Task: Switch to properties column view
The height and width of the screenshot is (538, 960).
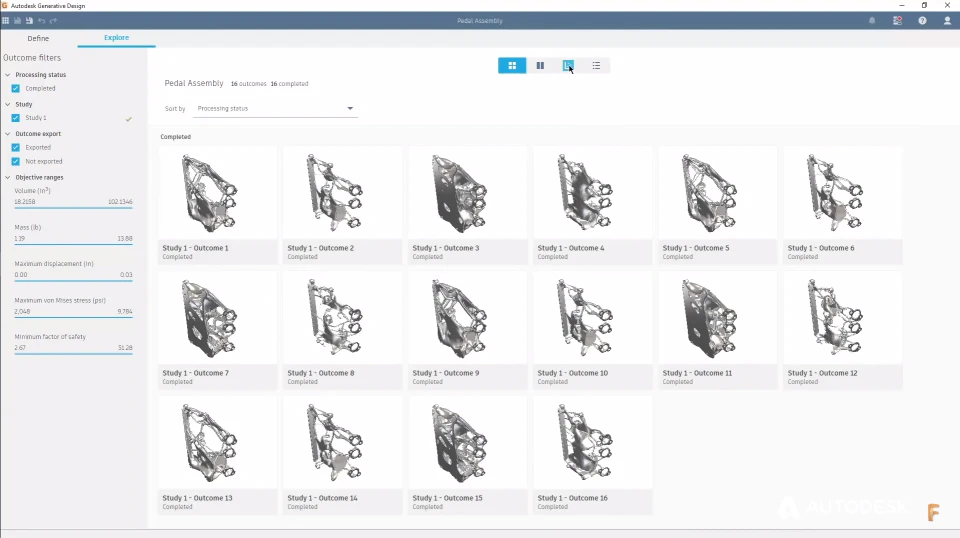Action: 540,65
